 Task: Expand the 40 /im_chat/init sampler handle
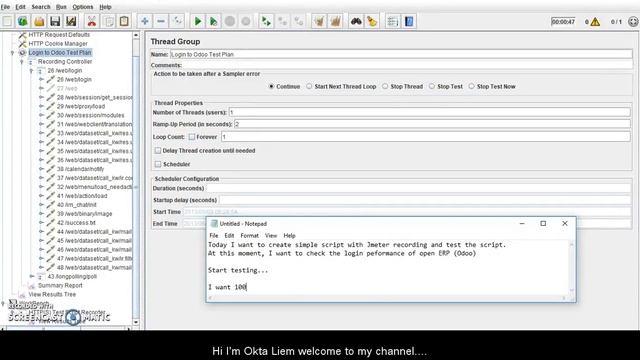(x=41, y=204)
